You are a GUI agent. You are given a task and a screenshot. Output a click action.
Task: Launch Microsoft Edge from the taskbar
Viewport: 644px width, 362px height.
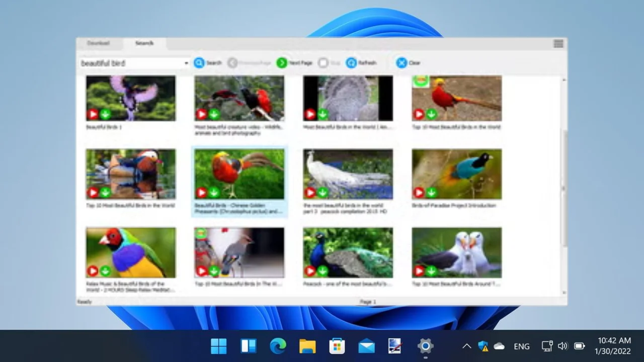pos(278,346)
